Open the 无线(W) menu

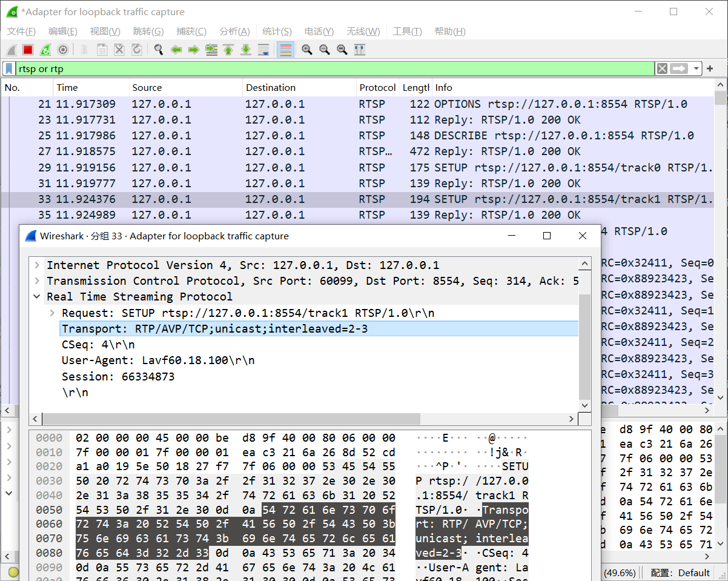coord(363,32)
